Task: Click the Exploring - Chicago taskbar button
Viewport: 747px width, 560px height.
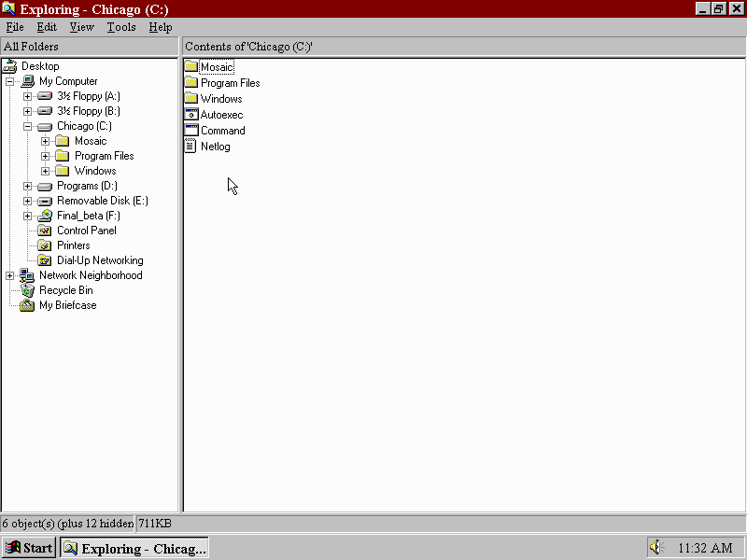Action: [134, 548]
